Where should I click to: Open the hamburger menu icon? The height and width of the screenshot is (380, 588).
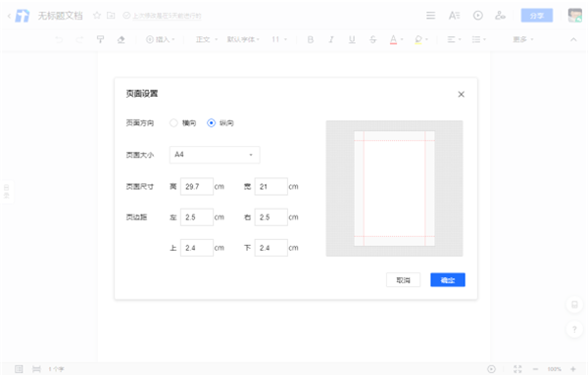coord(431,16)
